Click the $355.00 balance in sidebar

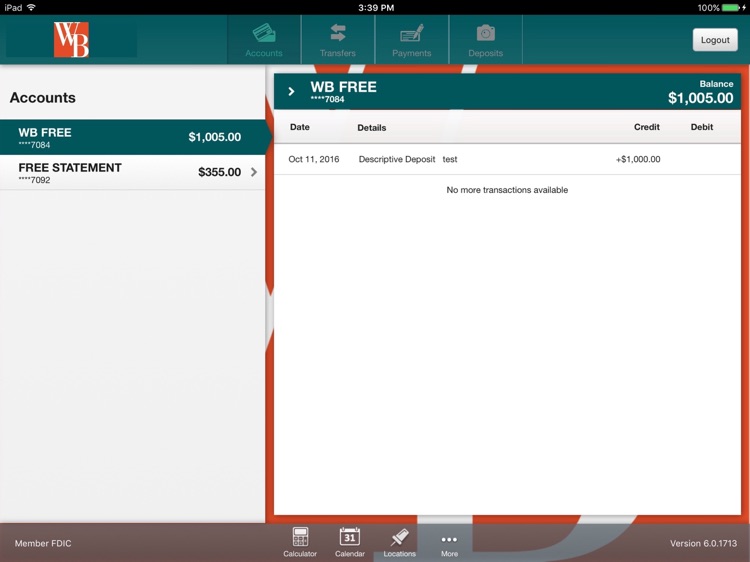coord(220,172)
